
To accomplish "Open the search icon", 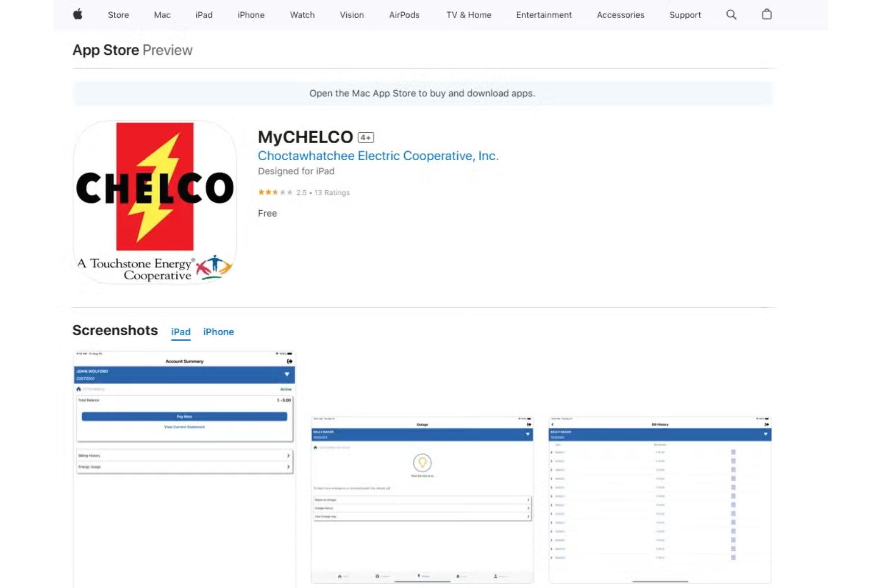I will 732,15.
